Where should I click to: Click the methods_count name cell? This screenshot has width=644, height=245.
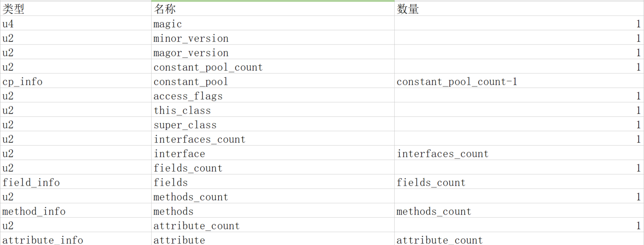(x=191, y=197)
